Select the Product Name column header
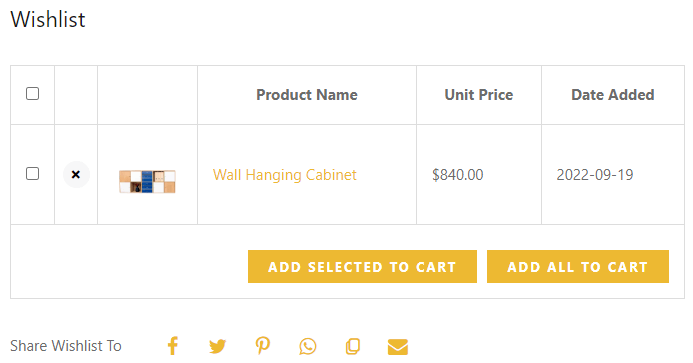Image resolution: width=693 pixels, height=363 pixels. (x=307, y=95)
